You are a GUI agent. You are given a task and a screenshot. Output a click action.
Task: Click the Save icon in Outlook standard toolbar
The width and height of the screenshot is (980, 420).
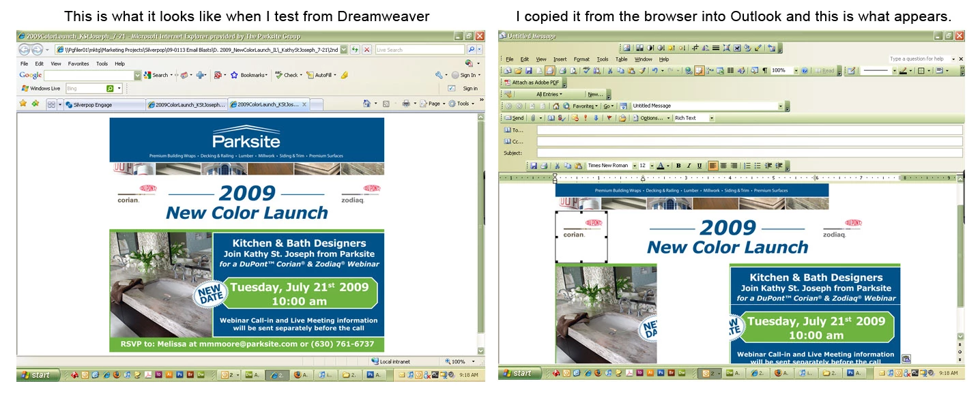tap(529, 70)
